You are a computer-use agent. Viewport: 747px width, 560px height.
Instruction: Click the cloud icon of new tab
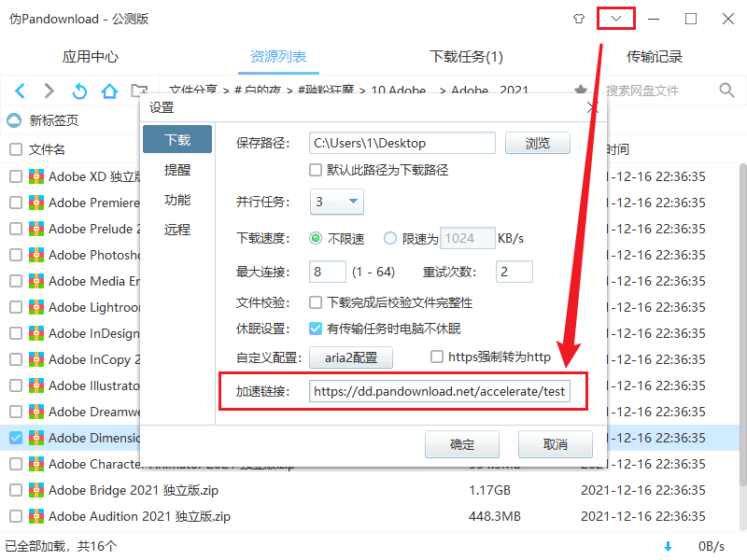tap(14, 120)
